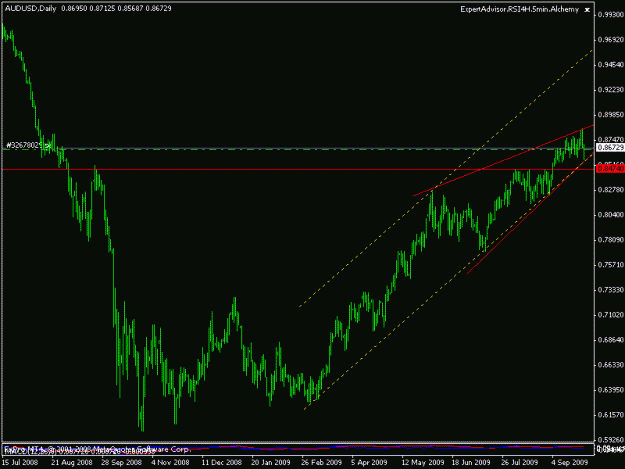This screenshot has height=469, width=625.
Task: Select the red price level tag 0.84740
Action: pyautogui.click(x=611, y=169)
